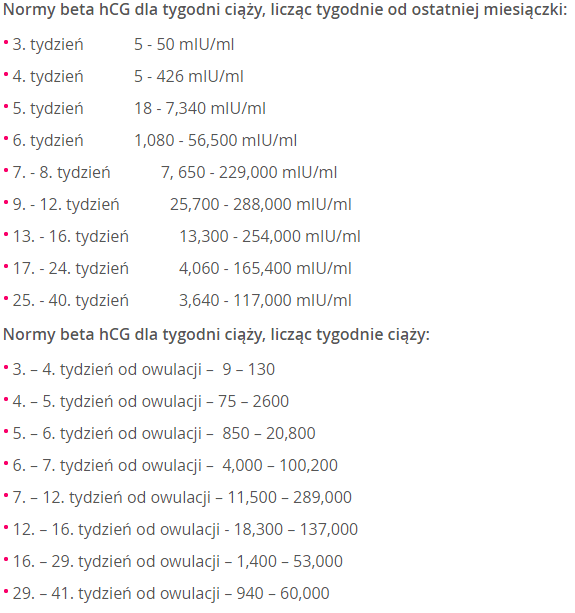Click the pink bullet before '6. tydzień'

click(6, 138)
